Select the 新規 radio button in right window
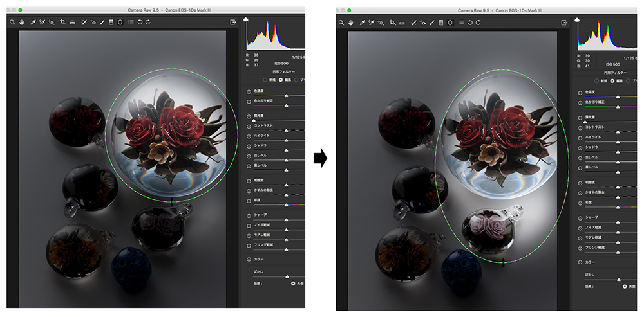The image size is (644, 317). pyautogui.click(x=597, y=81)
